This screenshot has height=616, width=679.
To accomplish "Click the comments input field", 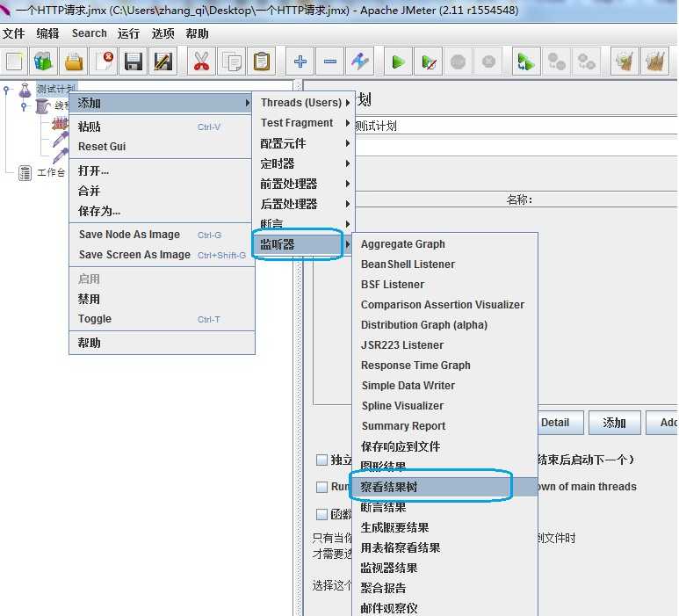I will click(516, 148).
